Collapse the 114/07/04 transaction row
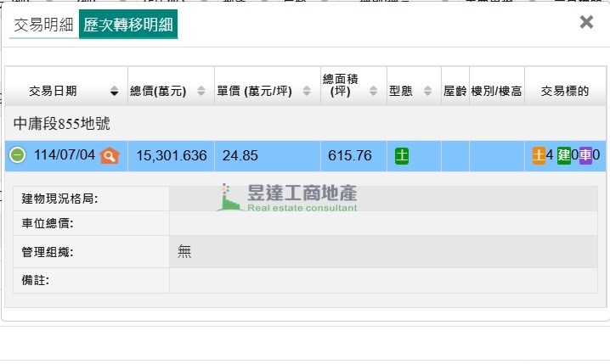Image resolution: width=610 pixels, height=364 pixels. pyautogui.click(x=18, y=155)
